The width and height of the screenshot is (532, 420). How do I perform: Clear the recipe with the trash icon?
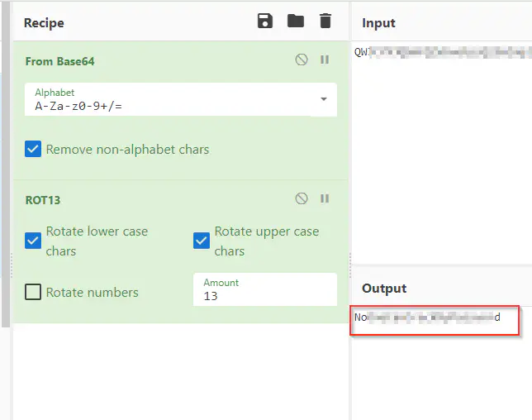(325, 21)
